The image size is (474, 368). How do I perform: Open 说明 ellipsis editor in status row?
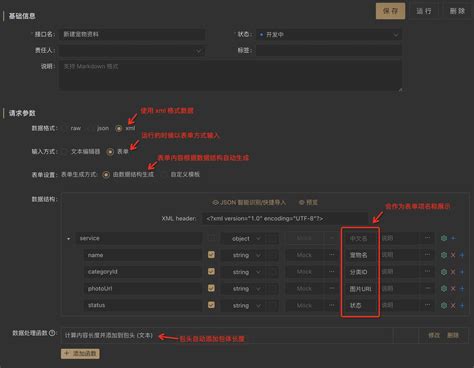(x=427, y=305)
